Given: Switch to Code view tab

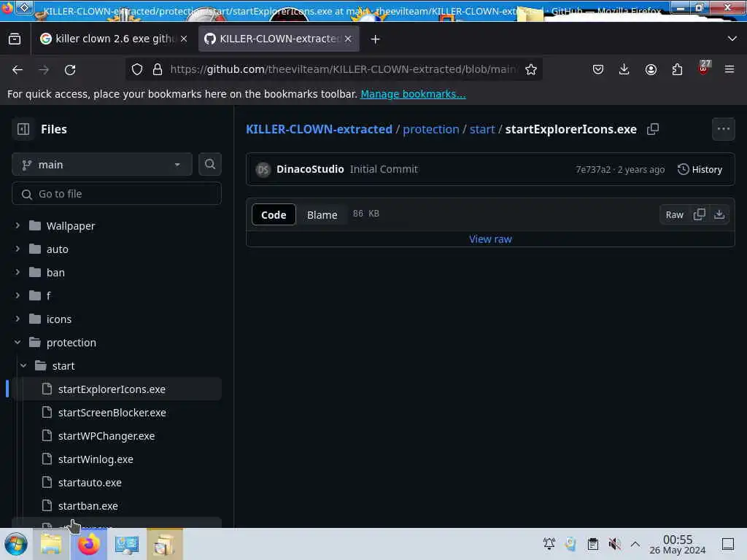Looking at the screenshot, I should 274,215.
